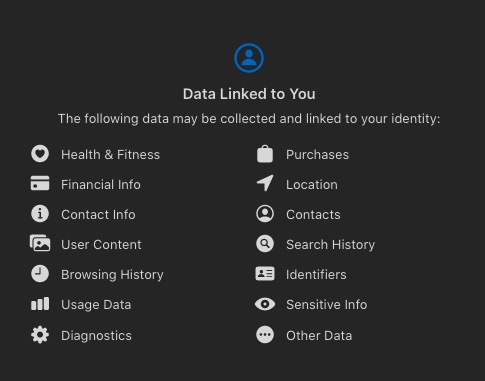Click the Contact Info circle-i icon
485x381 pixels.
click(x=40, y=214)
